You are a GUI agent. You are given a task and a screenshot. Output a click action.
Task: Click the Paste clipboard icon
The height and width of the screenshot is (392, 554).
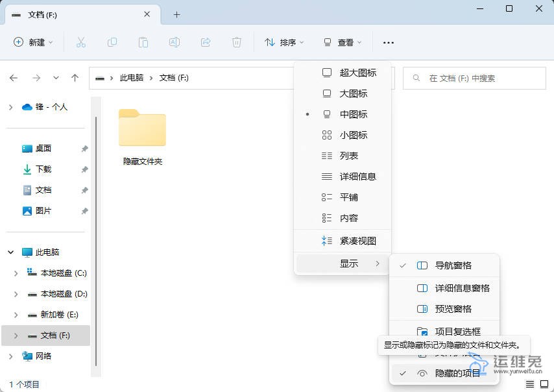[x=143, y=42]
